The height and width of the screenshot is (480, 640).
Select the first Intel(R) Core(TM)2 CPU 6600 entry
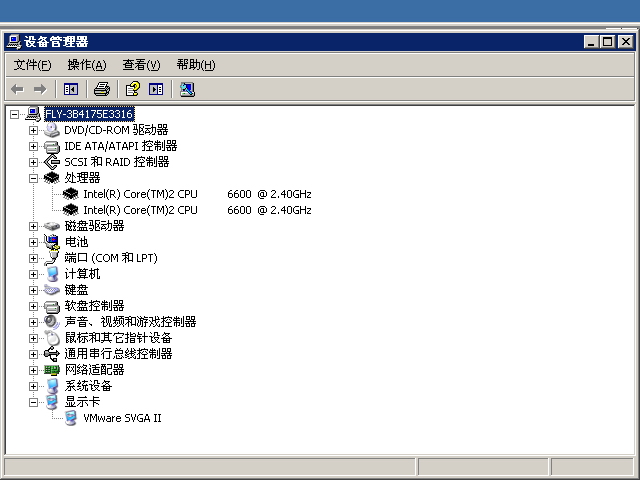point(197,194)
